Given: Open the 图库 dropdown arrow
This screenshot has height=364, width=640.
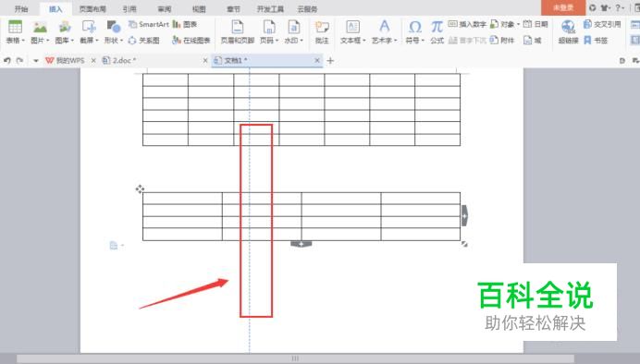Looking at the screenshot, I should pyautogui.click(x=72, y=41).
